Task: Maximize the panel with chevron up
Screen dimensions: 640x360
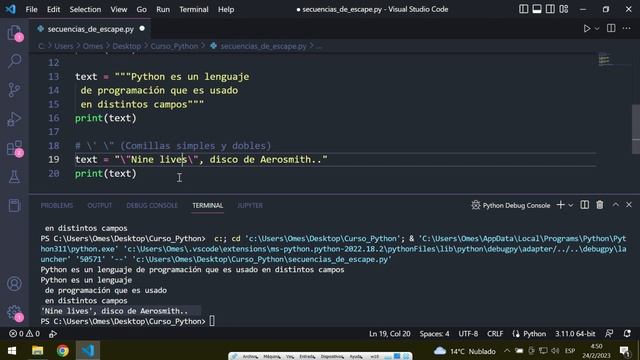Action: click(x=615, y=205)
